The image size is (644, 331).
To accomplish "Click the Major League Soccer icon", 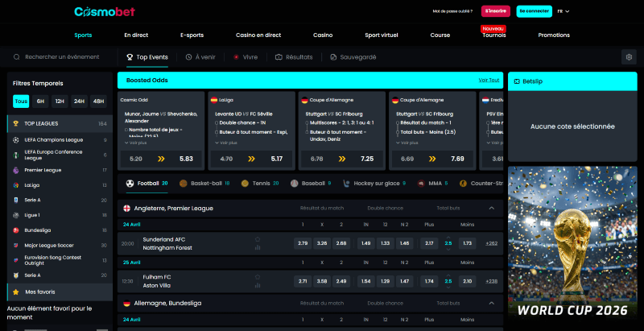I will (16, 245).
